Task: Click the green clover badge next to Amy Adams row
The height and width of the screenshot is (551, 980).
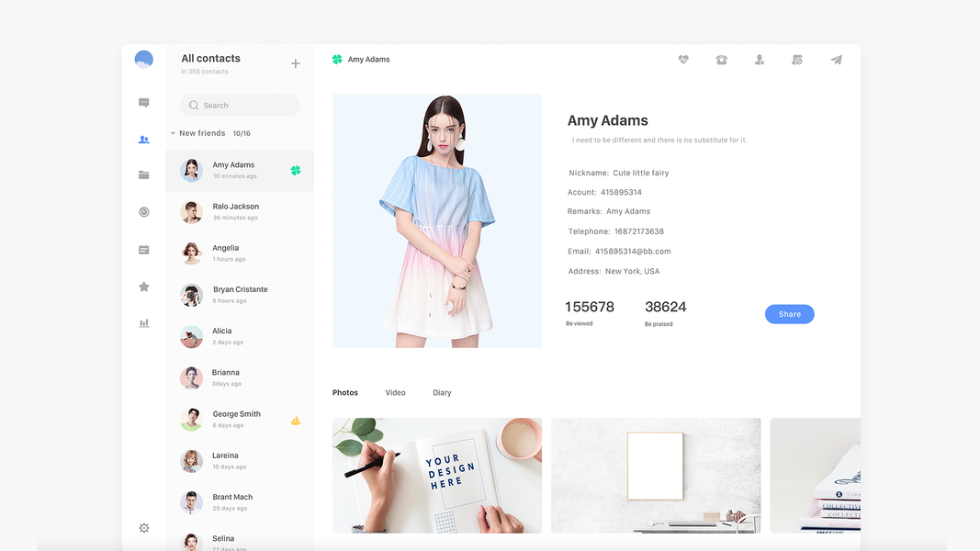Action: (x=296, y=170)
